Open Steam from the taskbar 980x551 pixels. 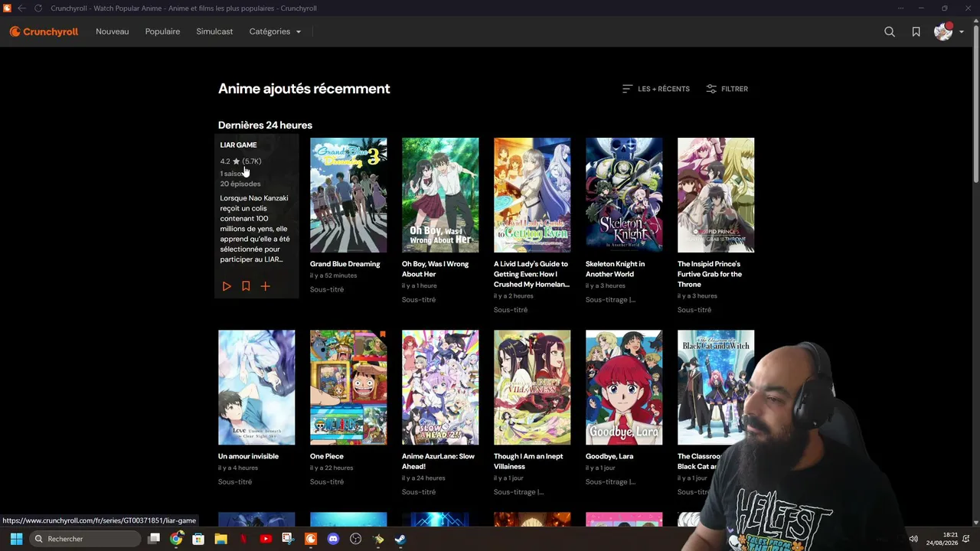coord(400,539)
